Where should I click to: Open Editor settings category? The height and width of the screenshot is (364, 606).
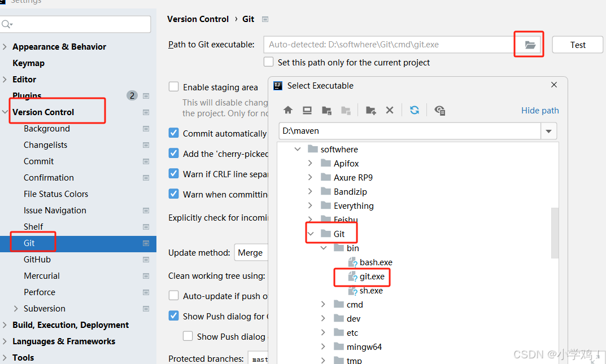coord(24,80)
